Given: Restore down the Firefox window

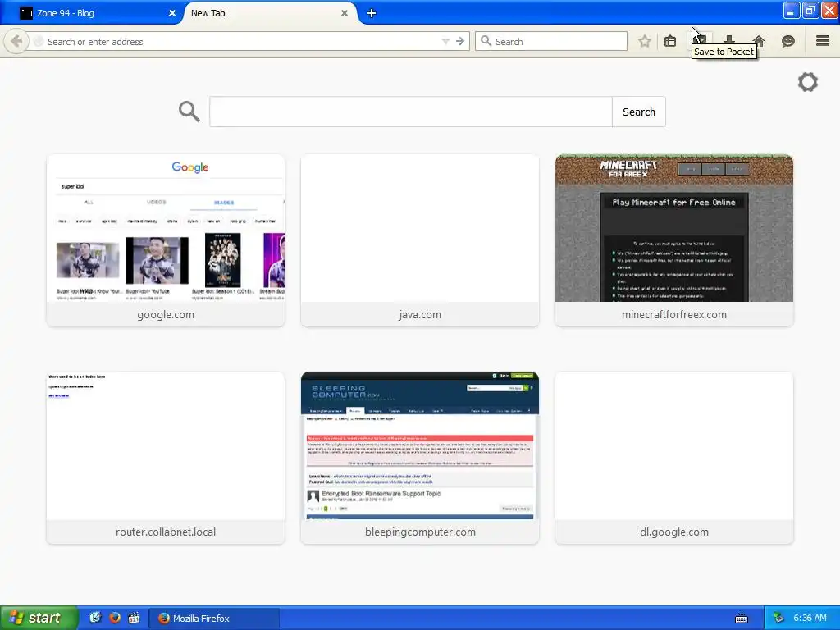Looking at the screenshot, I should (810, 10).
